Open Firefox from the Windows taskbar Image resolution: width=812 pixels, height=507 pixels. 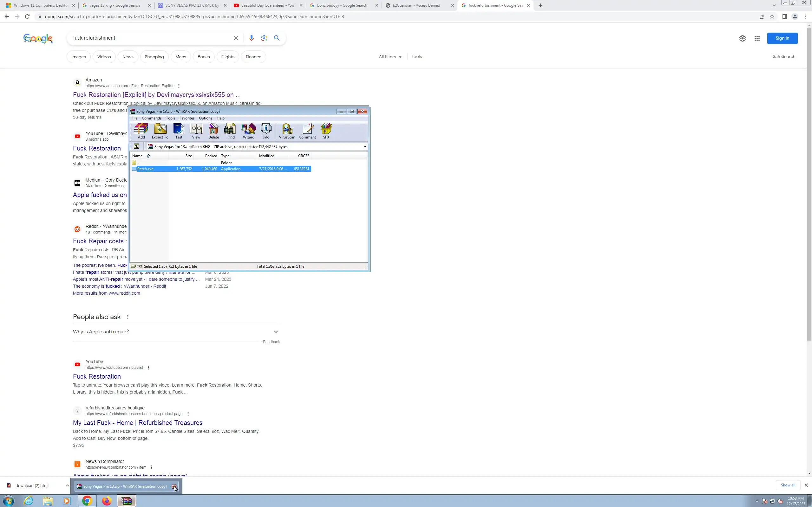click(x=107, y=501)
